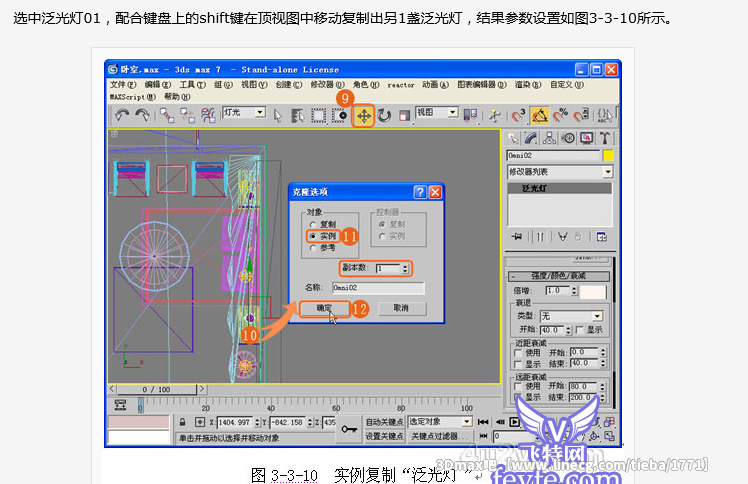Toggle the Spinner Snap icon
The width and height of the screenshot is (748, 484).
581,115
